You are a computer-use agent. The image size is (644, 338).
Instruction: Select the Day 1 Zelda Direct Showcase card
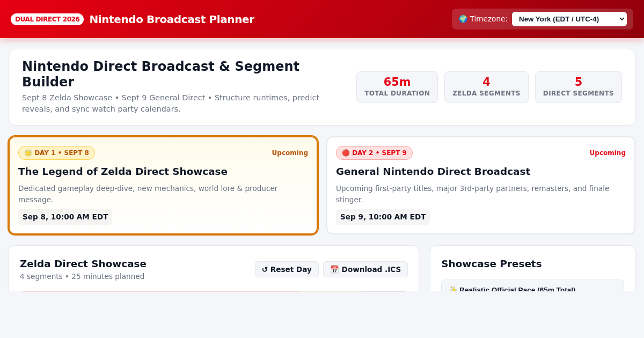[x=163, y=185]
